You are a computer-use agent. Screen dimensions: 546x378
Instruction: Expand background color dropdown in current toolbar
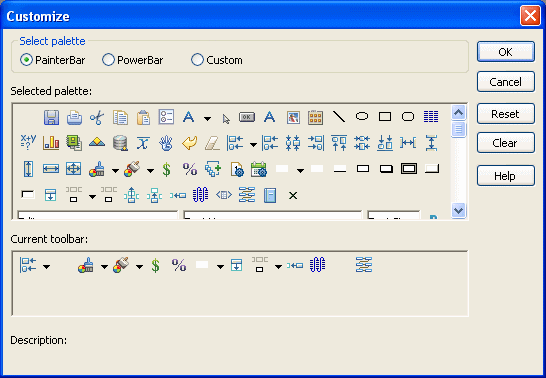point(104,267)
